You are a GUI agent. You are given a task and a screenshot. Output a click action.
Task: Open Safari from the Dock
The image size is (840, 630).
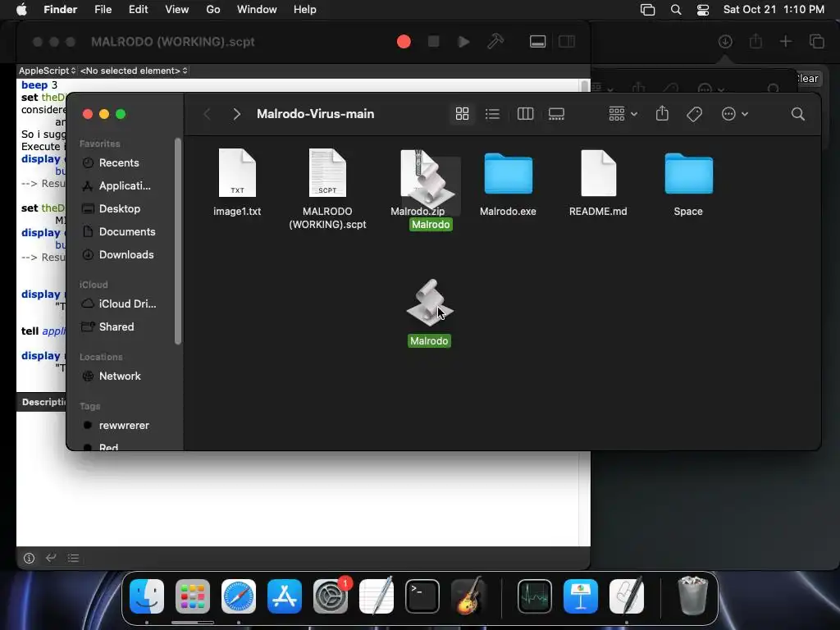[x=239, y=596]
